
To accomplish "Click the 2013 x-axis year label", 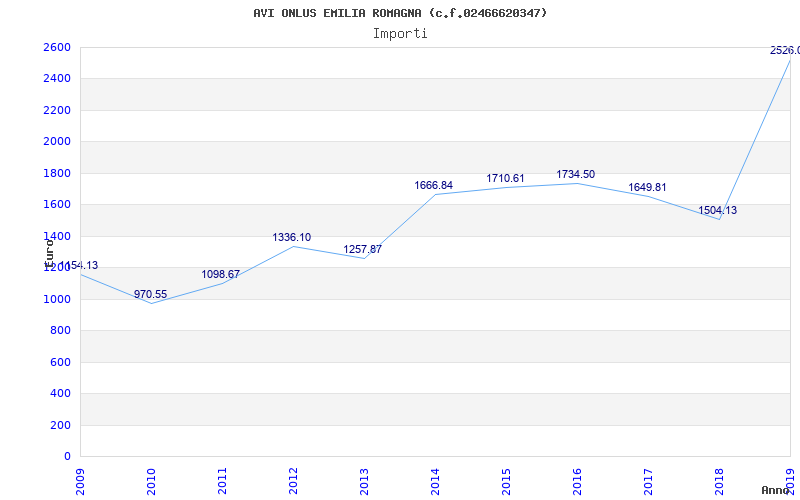I will (x=364, y=481).
